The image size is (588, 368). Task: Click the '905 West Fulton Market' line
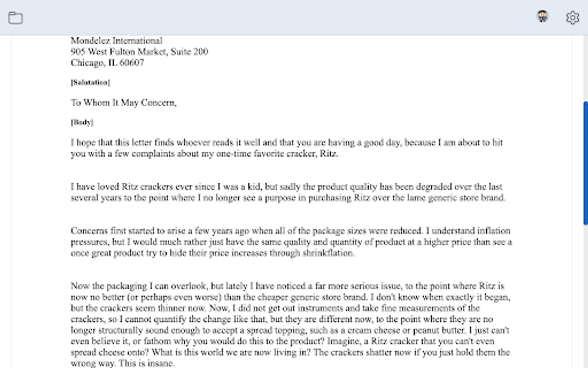click(x=139, y=52)
